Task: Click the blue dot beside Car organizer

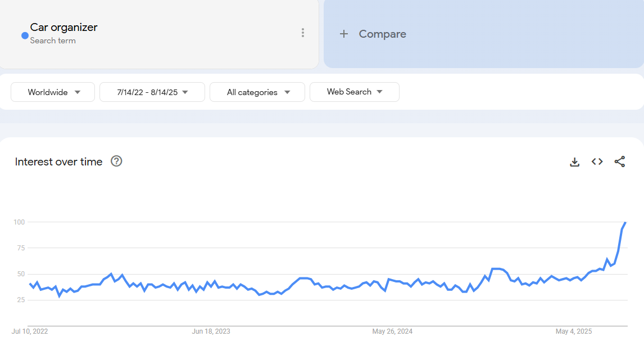Action: [25, 35]
